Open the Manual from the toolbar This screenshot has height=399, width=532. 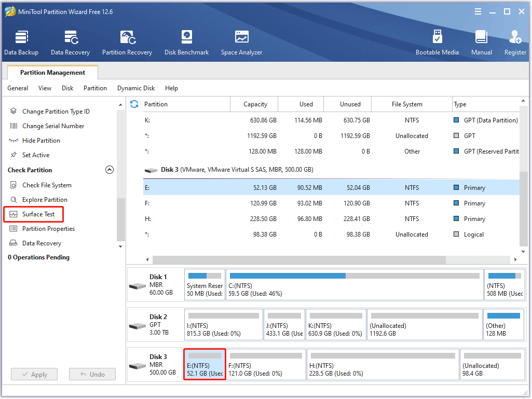coord(481,37)
